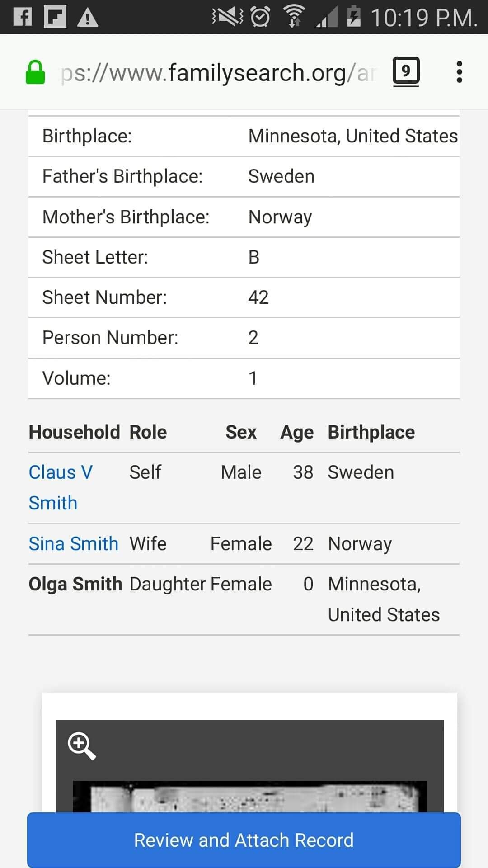This screenshot has height=868, width=488.
Task: Tap the green secure padlock icon
Action: [x=35, y=73]
